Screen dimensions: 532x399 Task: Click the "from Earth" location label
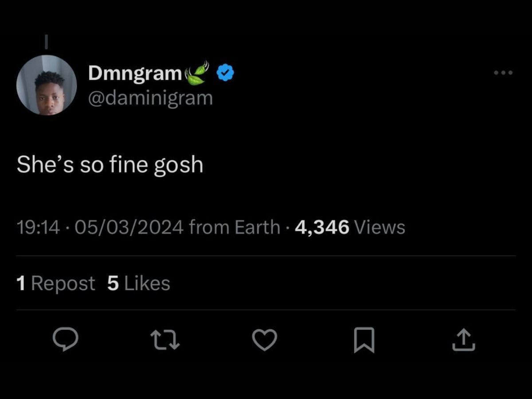(235, 227)
